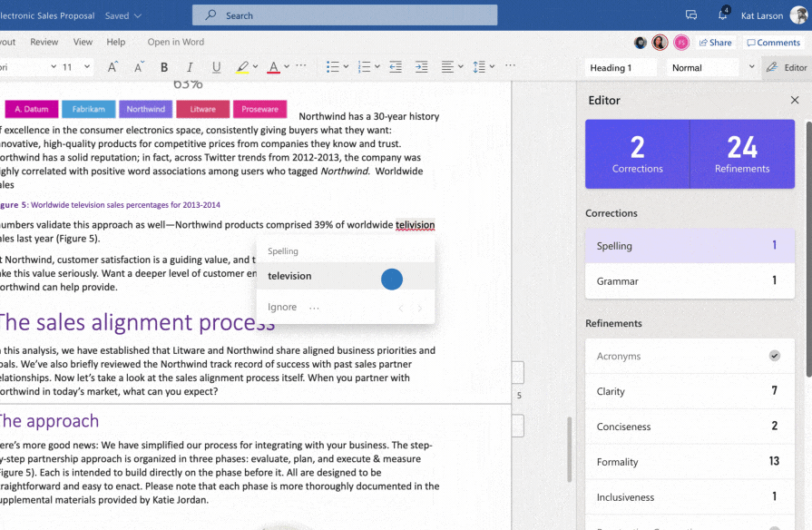Image resolution: width=812 pixels, height=530 pixels.
Task: Open the Review tab
Action: click(x=44, y=42)
